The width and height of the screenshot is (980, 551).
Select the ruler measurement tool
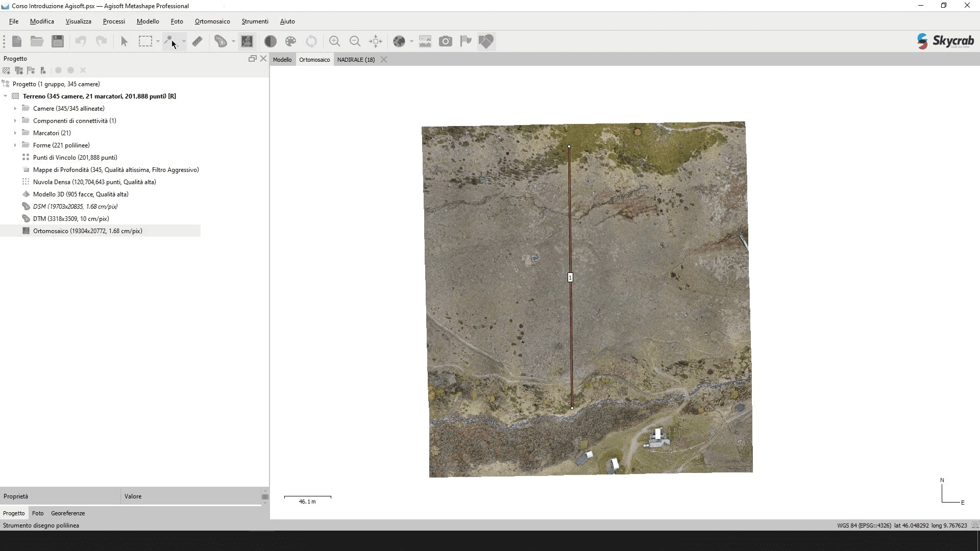pos(198,41)
